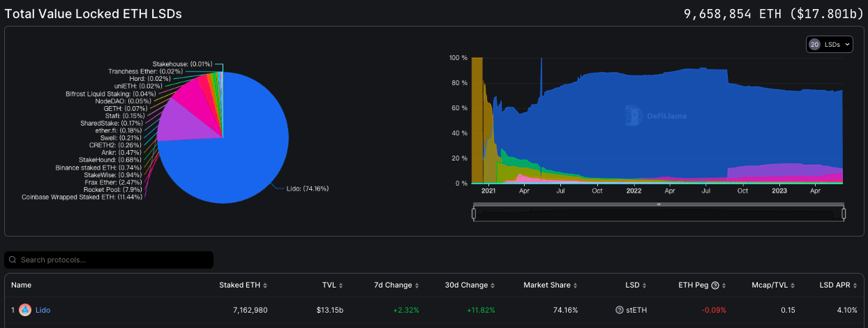The image size is (868, 328).
Task: Open the Lido protocol link
Action: [x=43, y=310]
